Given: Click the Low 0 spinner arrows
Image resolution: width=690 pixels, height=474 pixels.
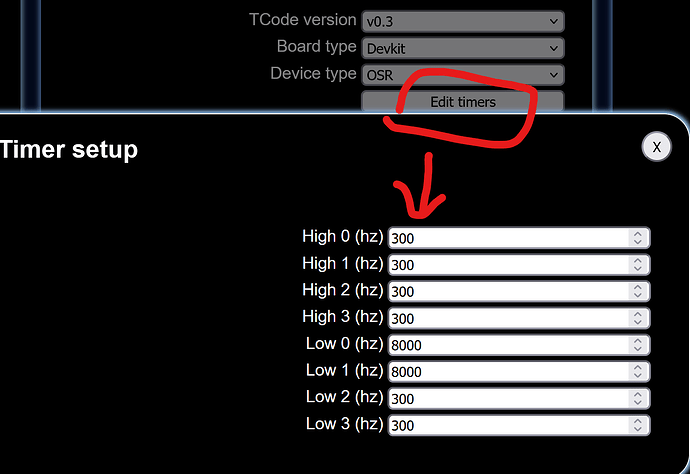Looking at the screenshot, I should click(x=637, y=345).
